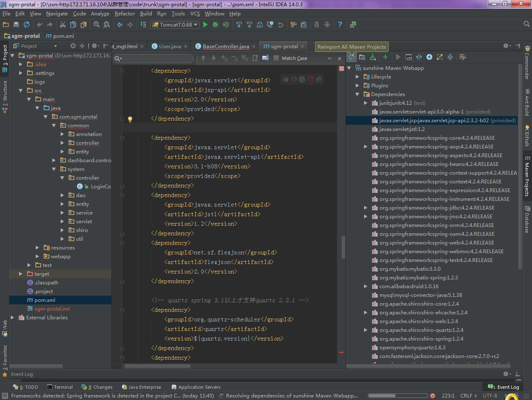
Task: Click the Open folder toolbar icon
Action: 6,25
